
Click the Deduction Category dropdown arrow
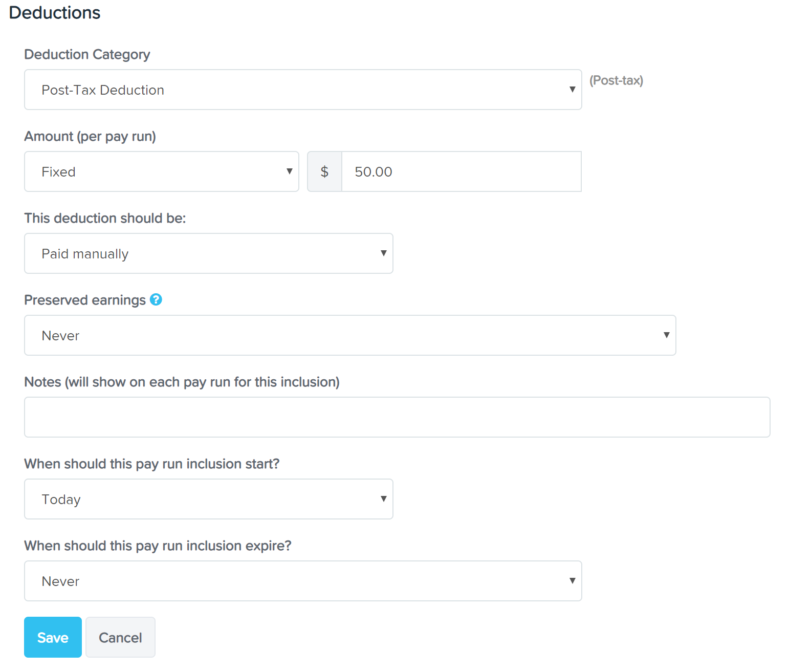point(572,90)
